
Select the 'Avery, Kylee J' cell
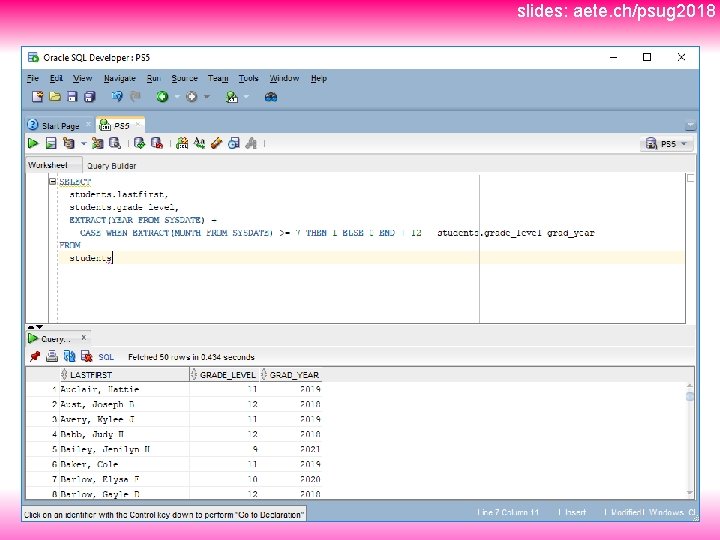(x=124, y=419)
